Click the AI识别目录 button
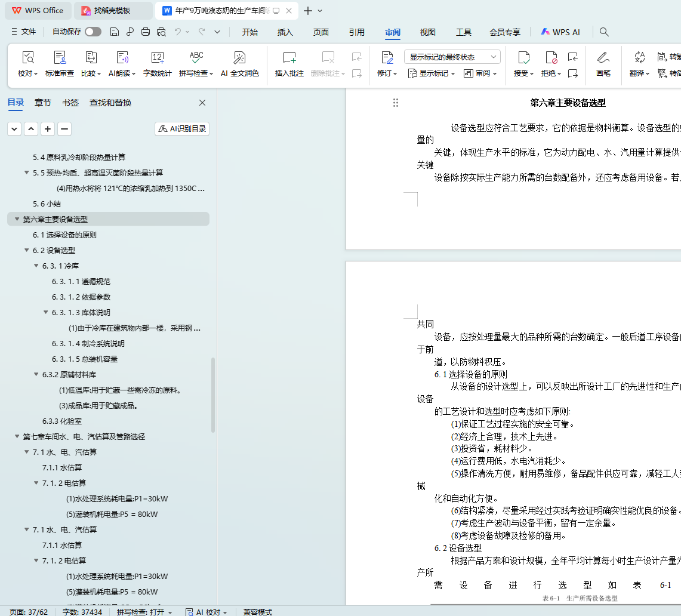This screenshot has height=616, width=681. click(x=182, y=129)
